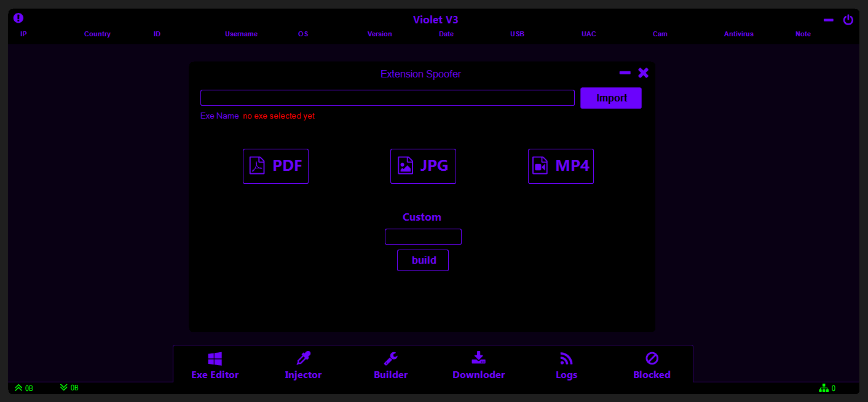Click the download arrows indicator in status bar
The height and width of the screenshot is (402, 868).
click(x=64, y=388)
